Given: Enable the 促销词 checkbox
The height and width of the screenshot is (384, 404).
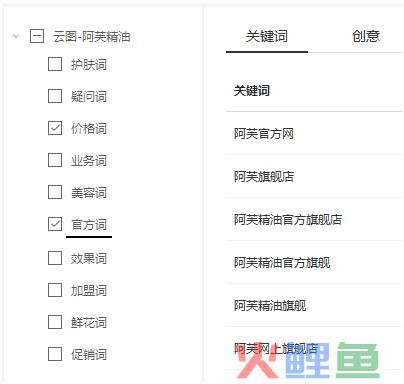Looking at the screenshot, I should tap(55, 354).
